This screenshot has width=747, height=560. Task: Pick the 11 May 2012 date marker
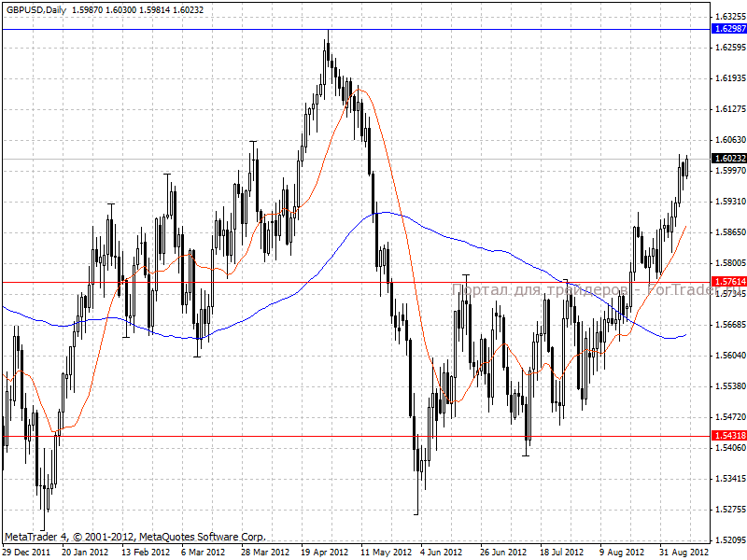point(386,552)
